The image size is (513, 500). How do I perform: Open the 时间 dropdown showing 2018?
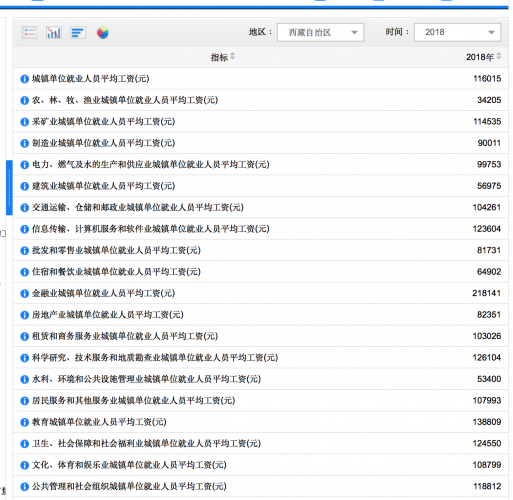click(457, 32)
